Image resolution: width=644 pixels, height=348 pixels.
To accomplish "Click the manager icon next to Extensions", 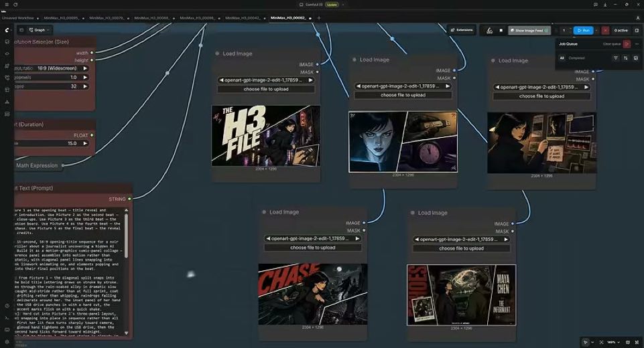I will pos(490,30).
